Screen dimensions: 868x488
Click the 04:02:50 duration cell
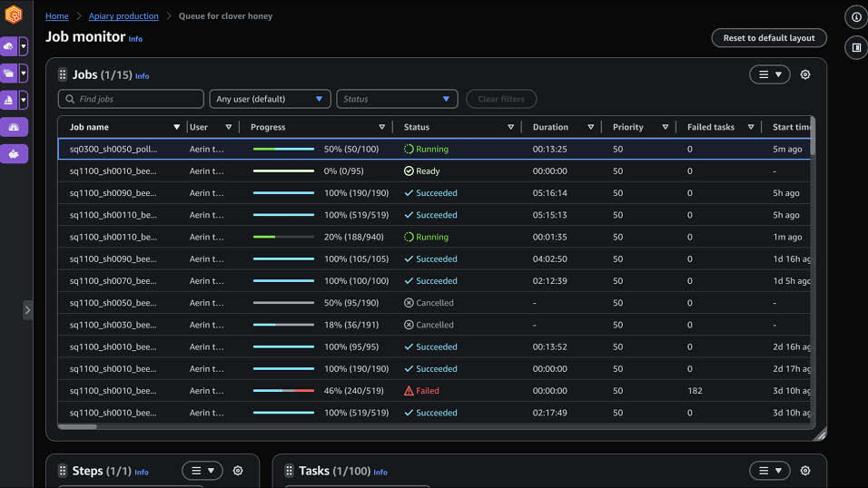coord(549,259)
